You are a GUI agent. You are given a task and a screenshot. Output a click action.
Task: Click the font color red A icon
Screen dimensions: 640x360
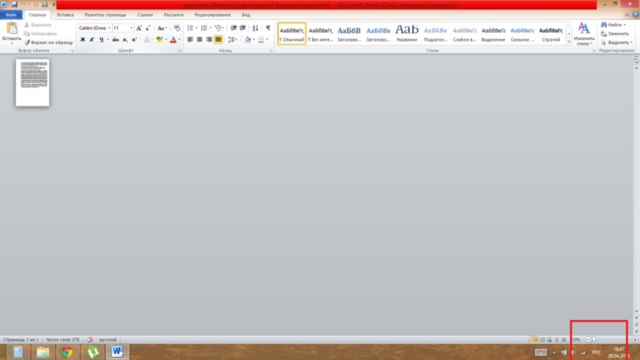[173, 40]
